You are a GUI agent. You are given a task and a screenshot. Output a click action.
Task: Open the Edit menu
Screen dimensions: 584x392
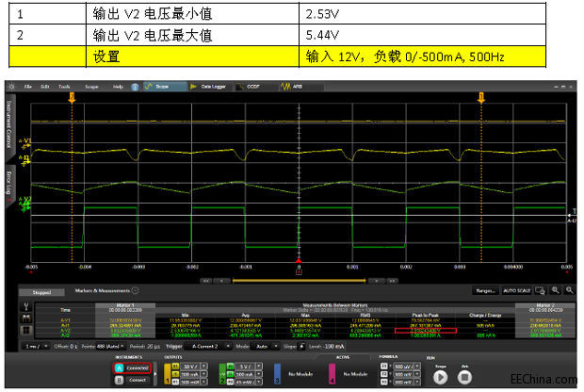click(x=45, y=87)
